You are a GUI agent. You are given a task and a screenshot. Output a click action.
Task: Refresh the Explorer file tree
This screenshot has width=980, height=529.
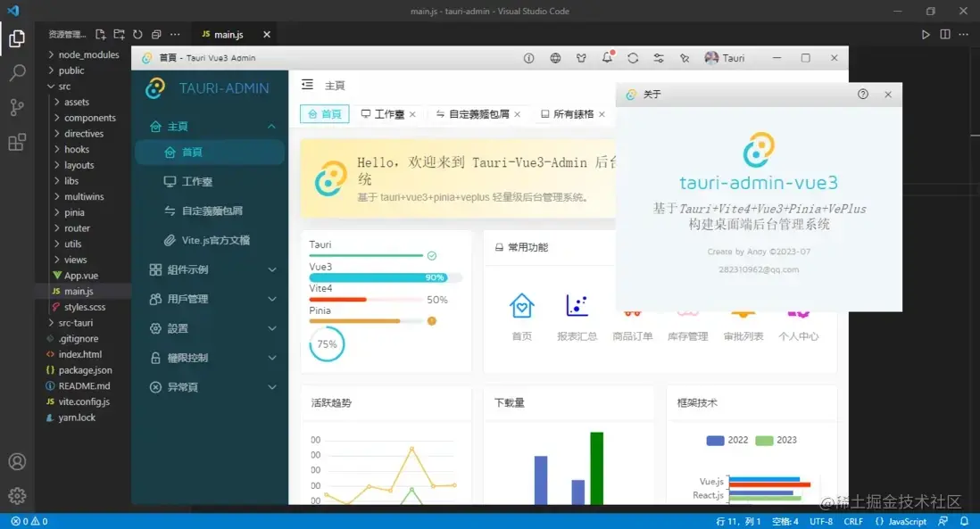(137, 35)
